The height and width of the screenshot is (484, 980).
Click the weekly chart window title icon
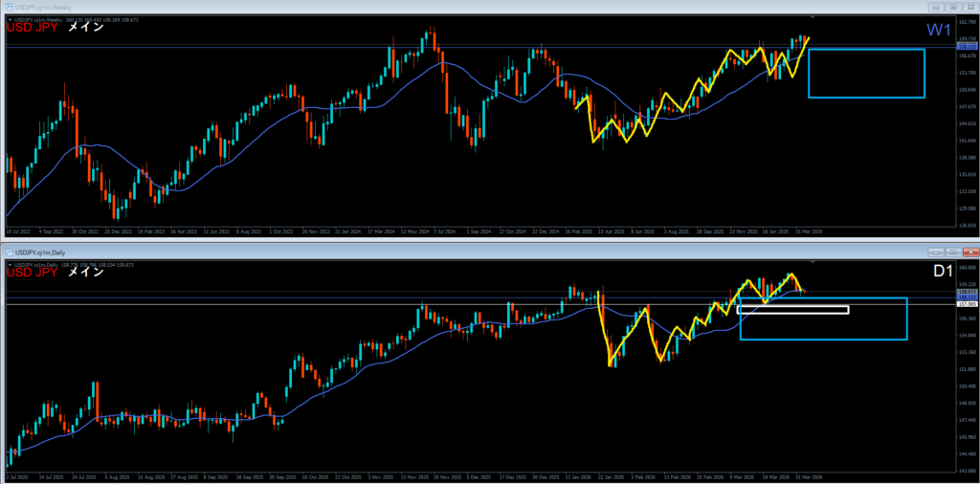[x=8, y=7]
